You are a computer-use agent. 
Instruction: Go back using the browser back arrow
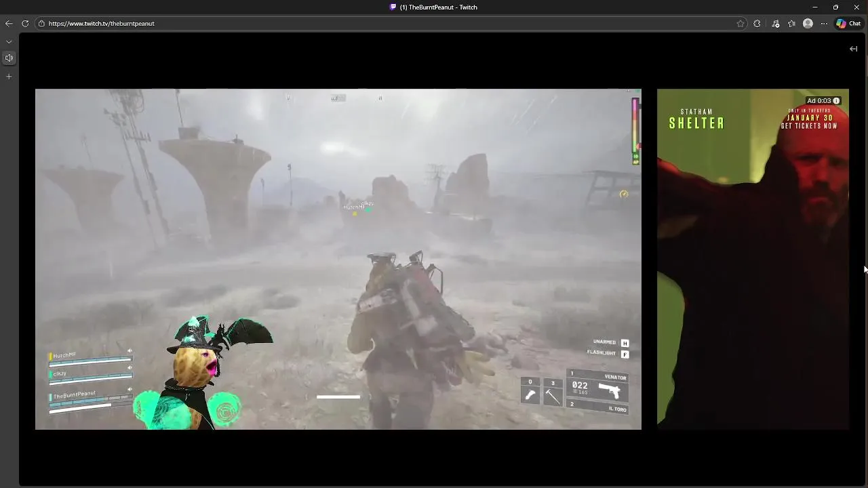9,23
